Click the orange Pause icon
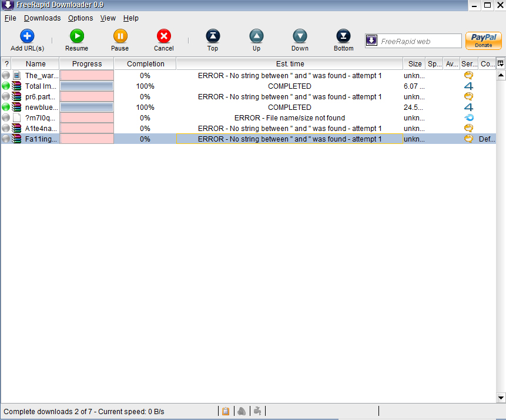506x420 pixels. [x=120, y=37]
